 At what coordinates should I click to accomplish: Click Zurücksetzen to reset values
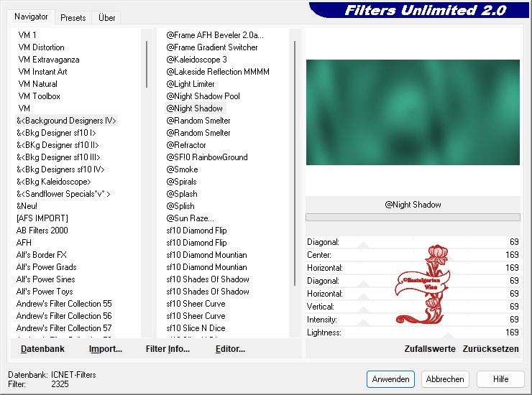pyautogui.click(x=490, y=349)
